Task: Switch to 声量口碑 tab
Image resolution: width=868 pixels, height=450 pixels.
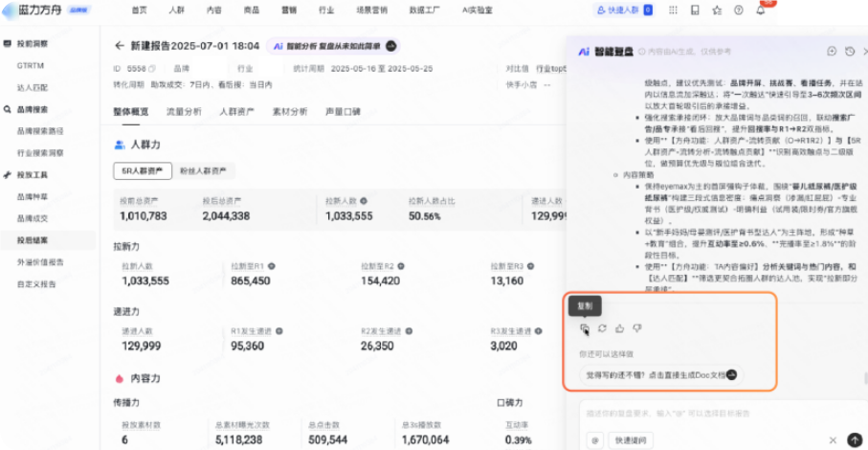Action: 343,112
